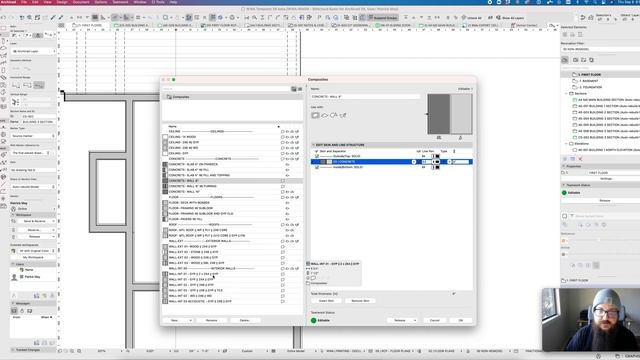Toggle Inside/Bottom solid line checkbox
Image resolution: width=640 pixels, height=360 pixels.
[x=317, y=167]
